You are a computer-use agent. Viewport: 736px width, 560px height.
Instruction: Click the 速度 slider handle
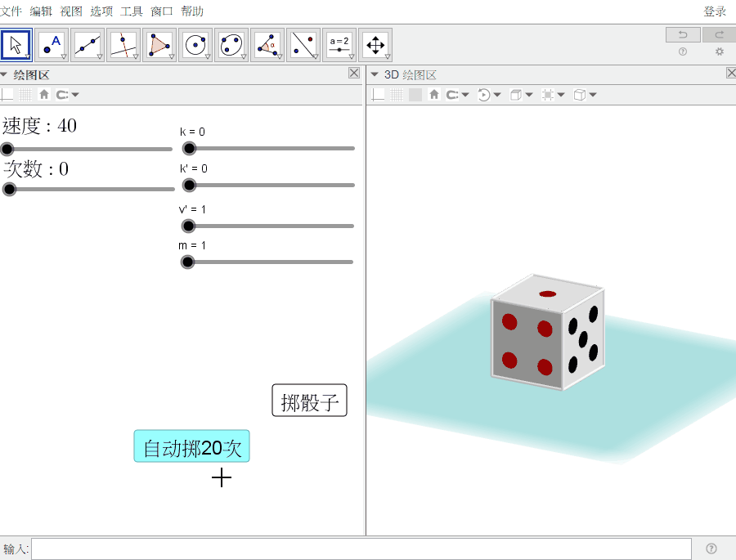pos(7,150)
